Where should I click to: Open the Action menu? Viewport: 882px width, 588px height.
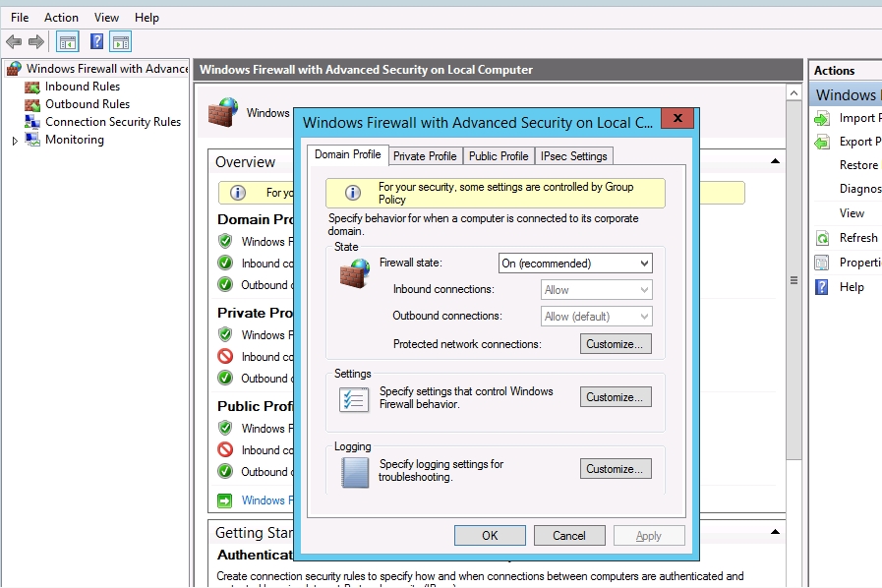(61, 18)
